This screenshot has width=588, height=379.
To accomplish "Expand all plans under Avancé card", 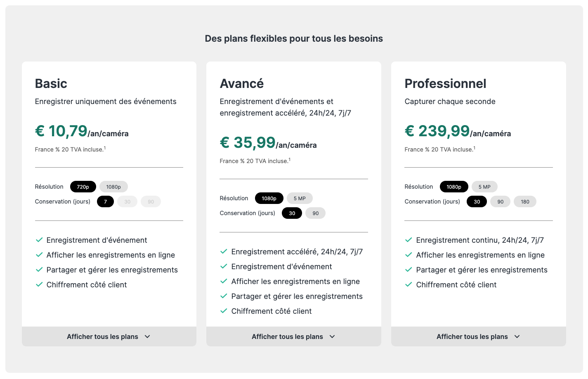I will 294,336.
